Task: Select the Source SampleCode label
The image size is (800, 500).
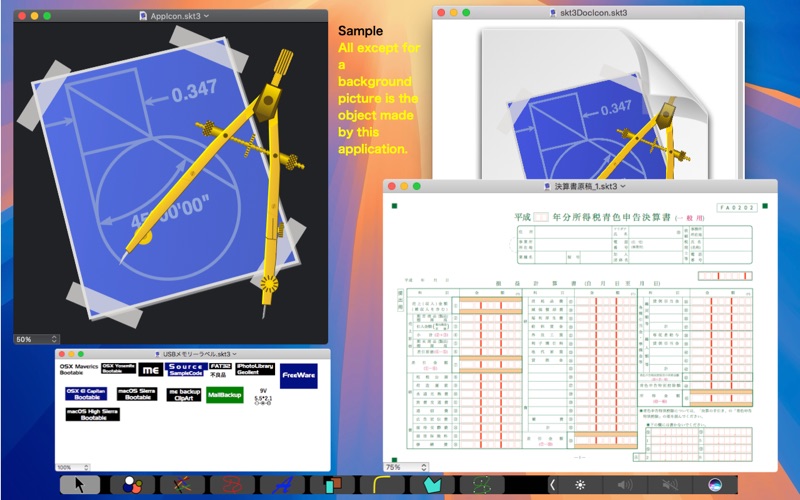Action: [x=186, y=369]
